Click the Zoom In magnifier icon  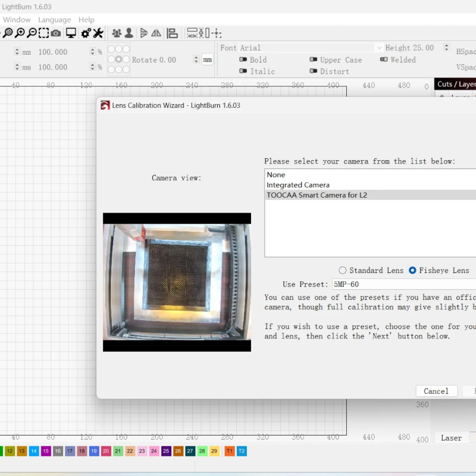click(x=20, y=33)
